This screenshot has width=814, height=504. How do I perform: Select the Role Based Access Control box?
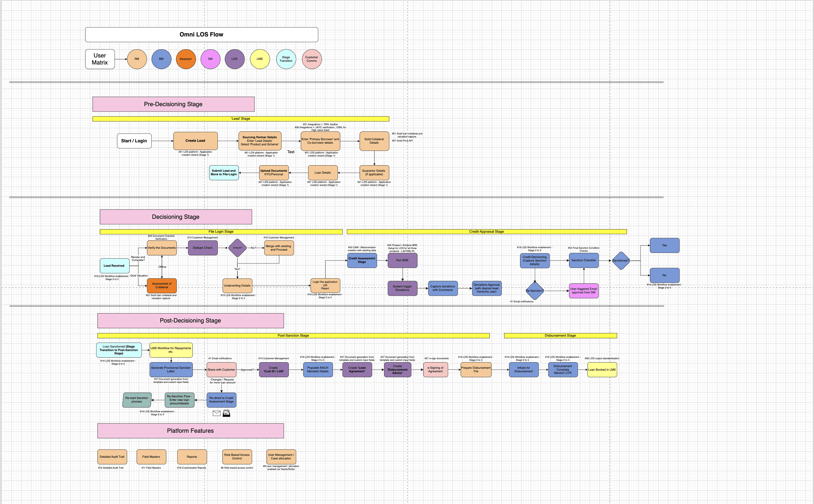pyautogui.click(x=237, y=457)
